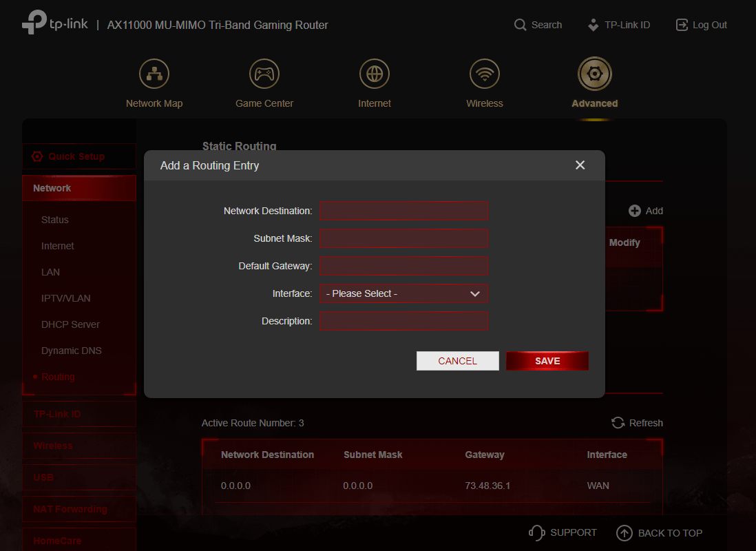
Task: Click the Default Gateway input field
Action: point(404,266)
